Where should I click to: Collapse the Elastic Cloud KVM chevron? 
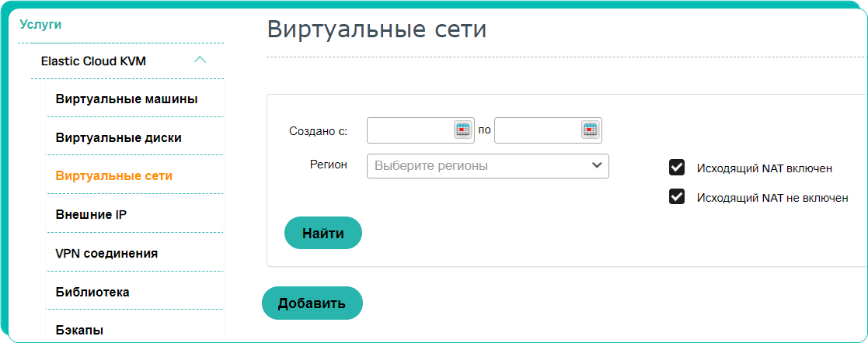pos(200,59)
